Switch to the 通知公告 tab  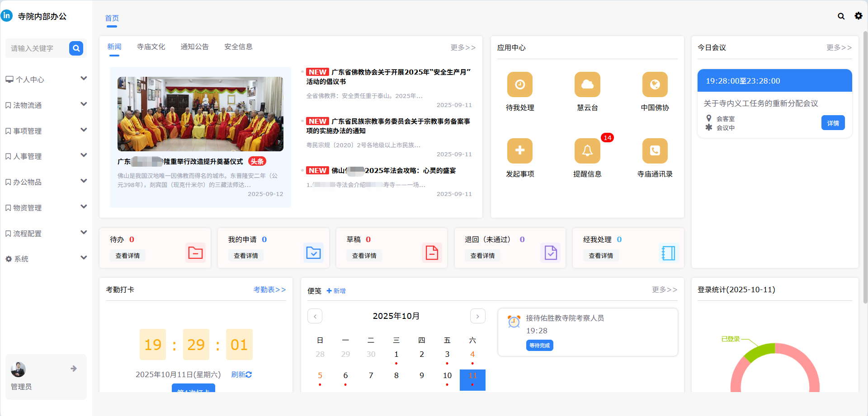coord(194,47)
